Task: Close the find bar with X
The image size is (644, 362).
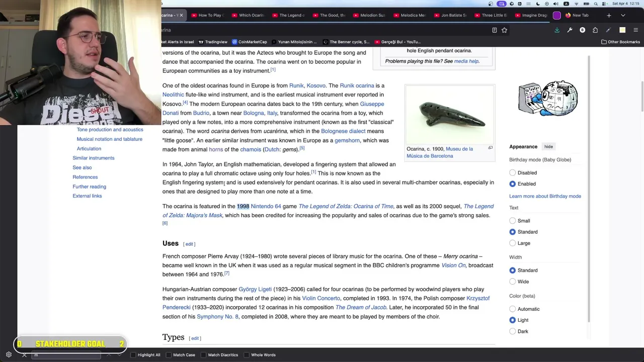Action: pyautogui.click(x=24, y=355)
